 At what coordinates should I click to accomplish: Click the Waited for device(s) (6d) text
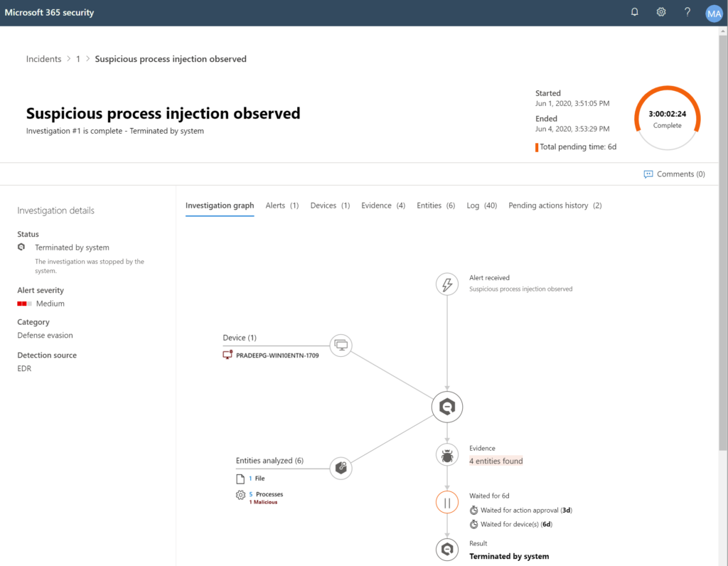(516, 524)
